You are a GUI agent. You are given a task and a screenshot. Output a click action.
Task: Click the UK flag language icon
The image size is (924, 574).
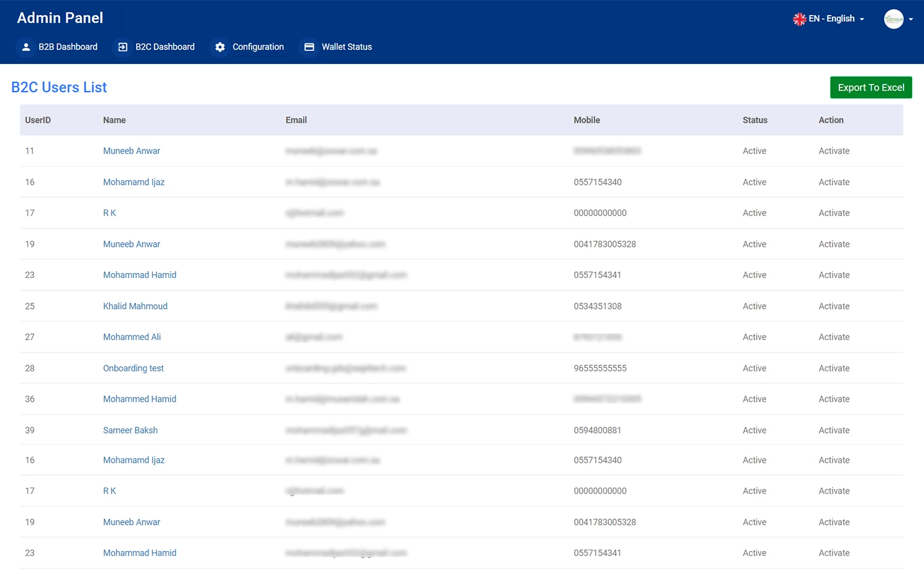[x=799, y=19]
